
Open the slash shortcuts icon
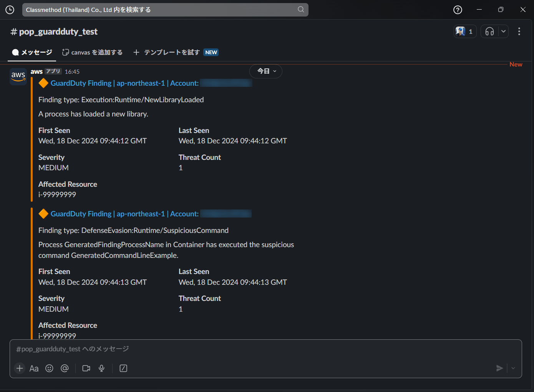[123, 368]
